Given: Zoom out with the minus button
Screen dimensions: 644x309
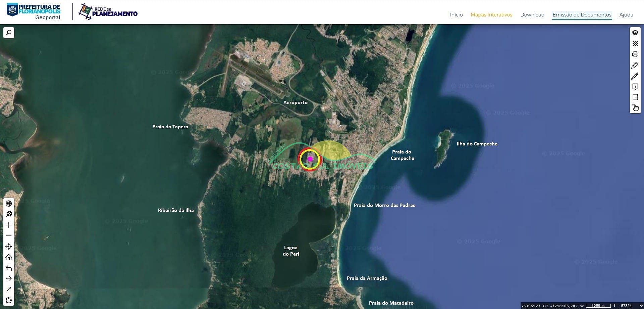Looking at the screenshot, I should [9, 236].
